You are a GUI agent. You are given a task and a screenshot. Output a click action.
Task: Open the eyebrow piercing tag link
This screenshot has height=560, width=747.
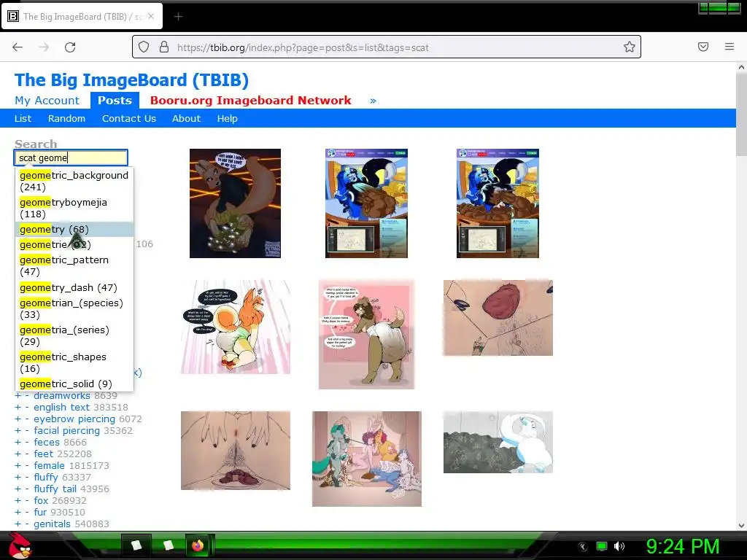(74, 419)
